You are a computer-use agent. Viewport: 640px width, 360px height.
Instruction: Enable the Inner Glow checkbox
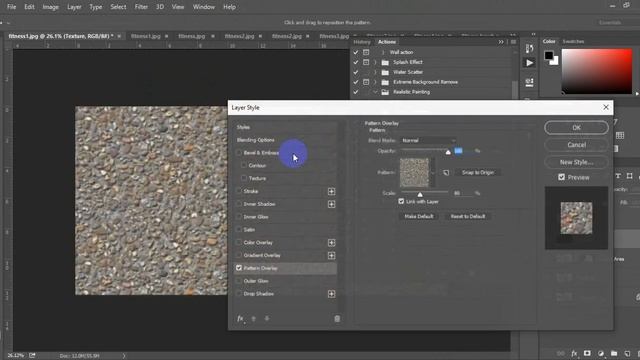(x=239, y=217)
